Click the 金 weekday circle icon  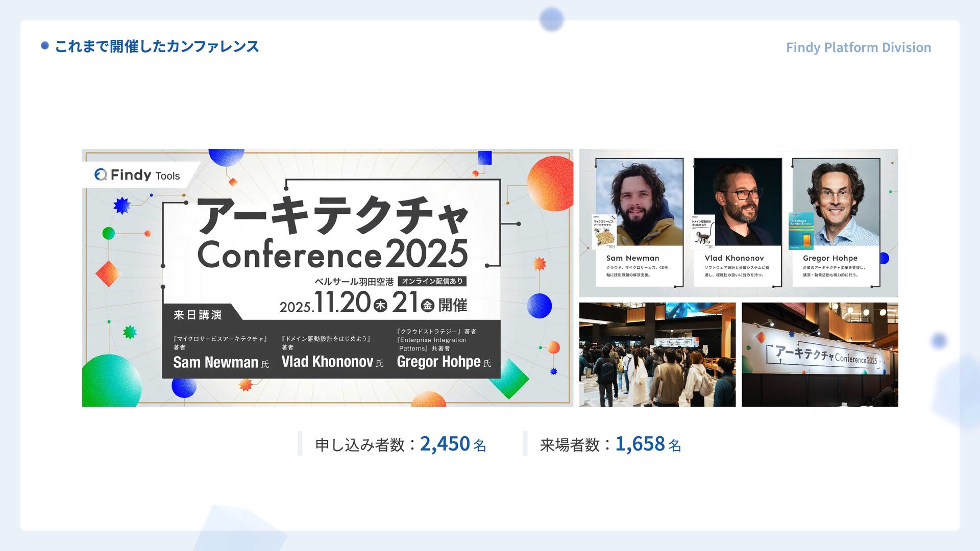click(428, 306)
